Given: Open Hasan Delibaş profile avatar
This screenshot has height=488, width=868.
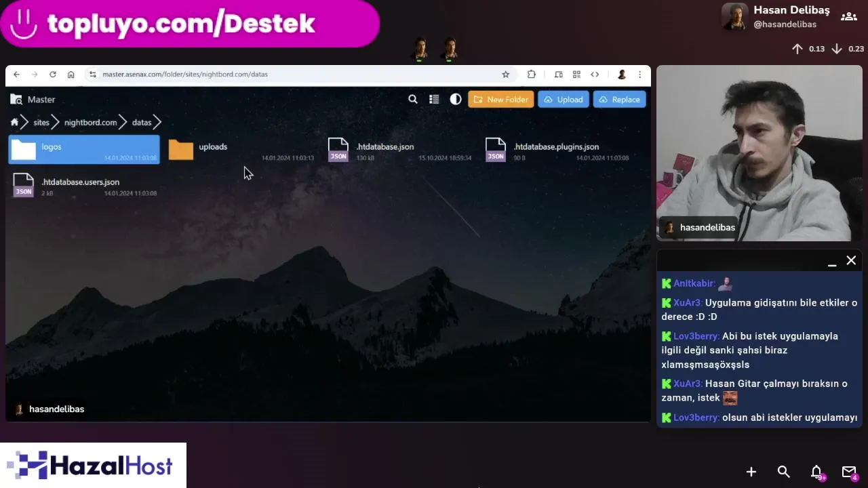Looking at the screenshot, I should 734,16.
